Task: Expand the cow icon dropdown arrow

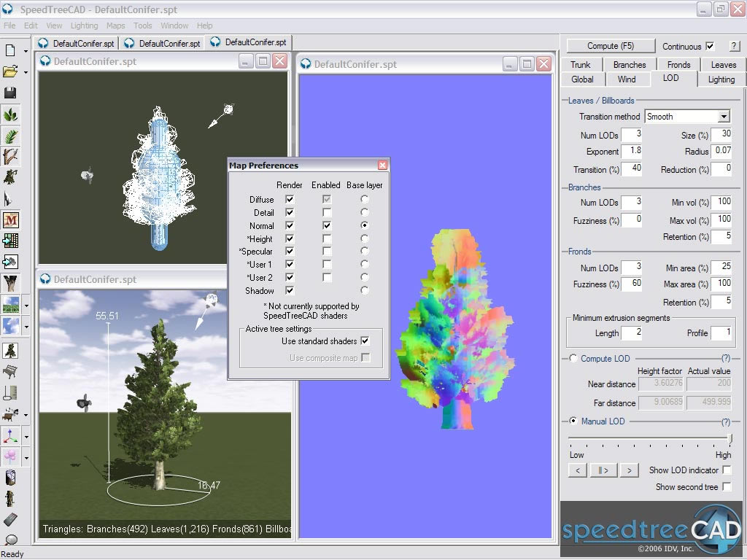Action: click(x=26, y=415)
